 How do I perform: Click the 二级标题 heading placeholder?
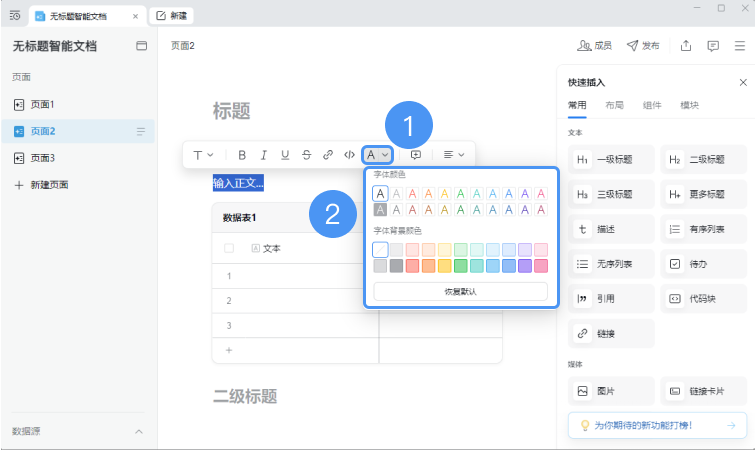(x=245, y=397)
